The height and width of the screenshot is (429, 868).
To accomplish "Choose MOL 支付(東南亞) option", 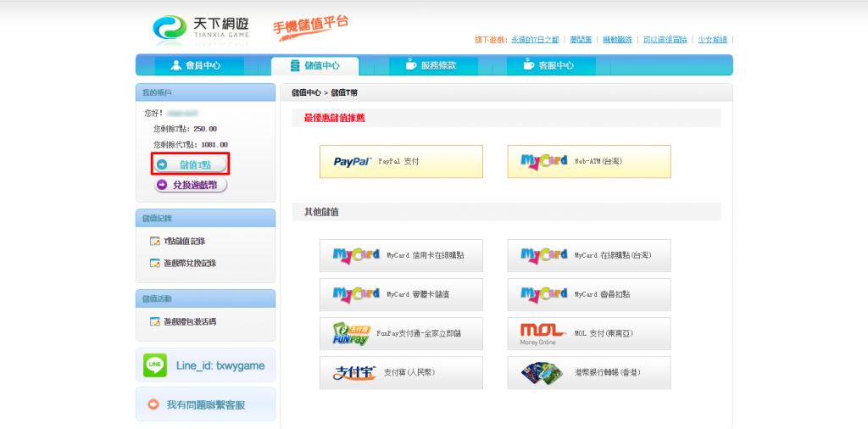I will 589,334.
